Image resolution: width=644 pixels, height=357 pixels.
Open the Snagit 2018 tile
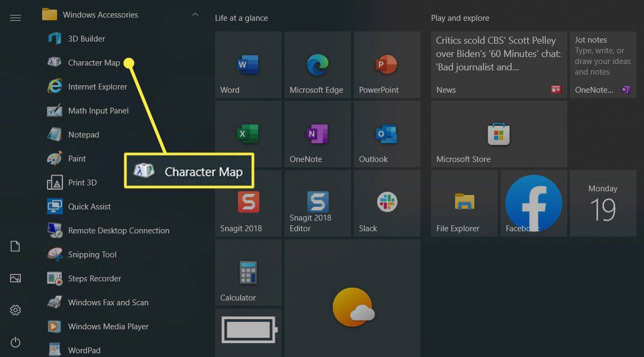[x=248, y=204]
